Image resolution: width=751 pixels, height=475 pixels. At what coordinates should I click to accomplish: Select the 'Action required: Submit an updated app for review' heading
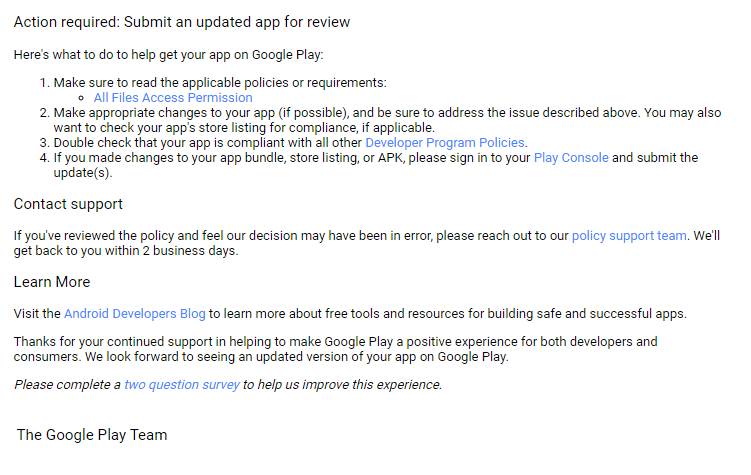(x=182, y=22)
